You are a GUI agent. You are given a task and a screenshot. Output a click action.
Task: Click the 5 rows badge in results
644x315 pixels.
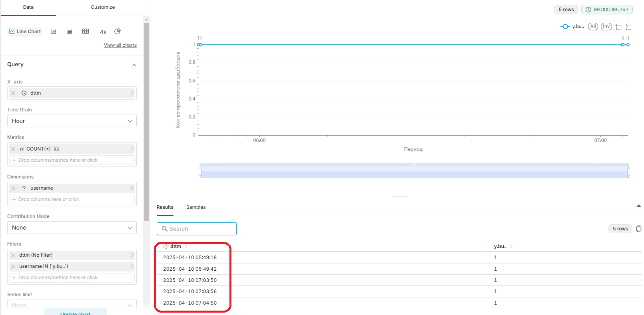coord(620,229)
